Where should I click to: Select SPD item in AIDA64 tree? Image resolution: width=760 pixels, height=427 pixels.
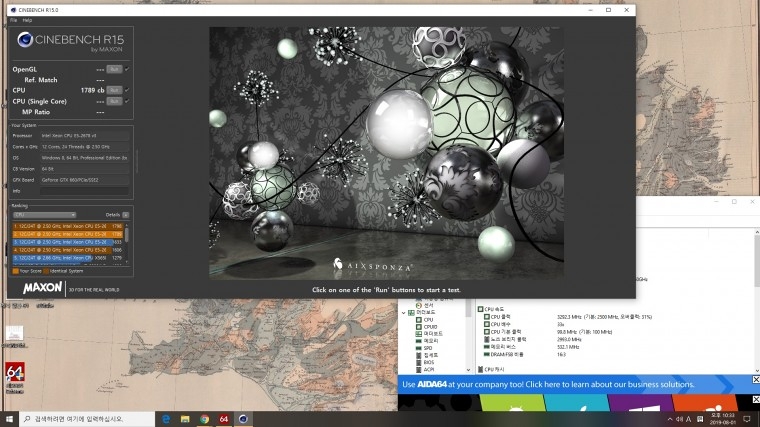[428, 348]
